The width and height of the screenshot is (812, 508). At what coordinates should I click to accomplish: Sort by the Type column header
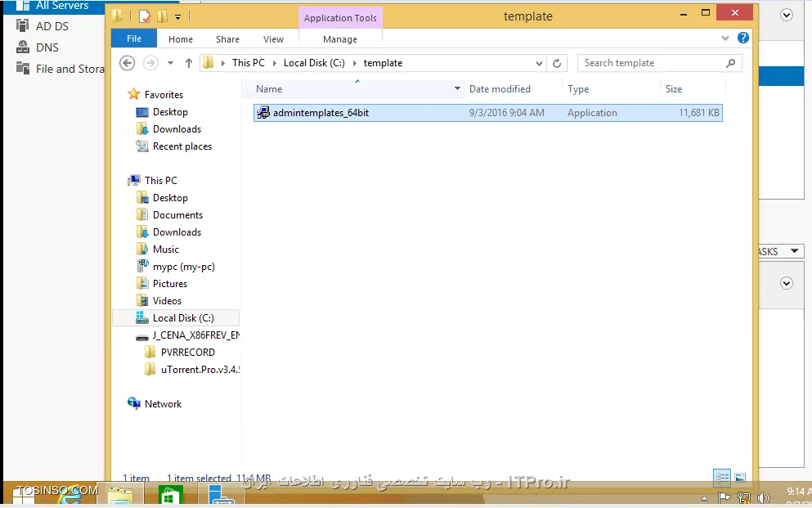pos(578,89)
